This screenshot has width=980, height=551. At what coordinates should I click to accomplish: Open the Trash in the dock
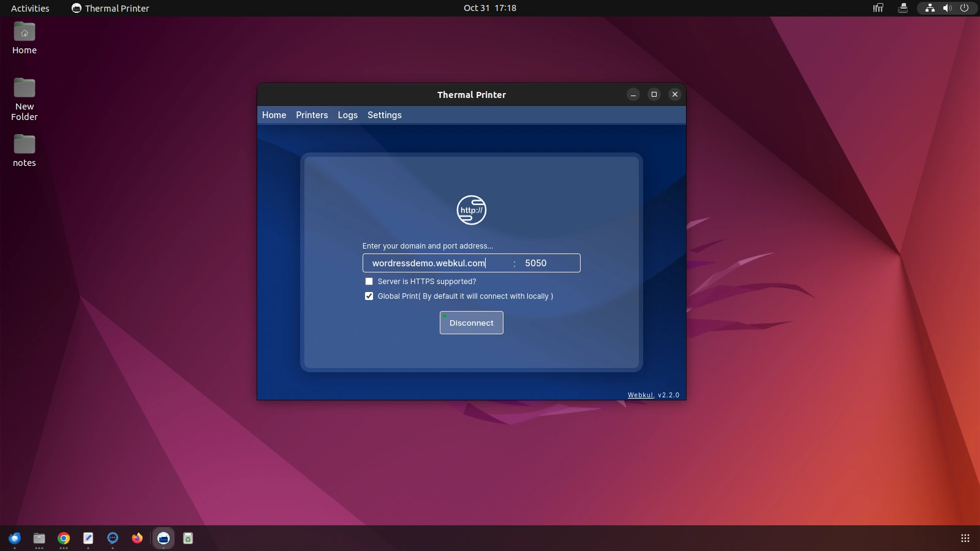point(188,538)
